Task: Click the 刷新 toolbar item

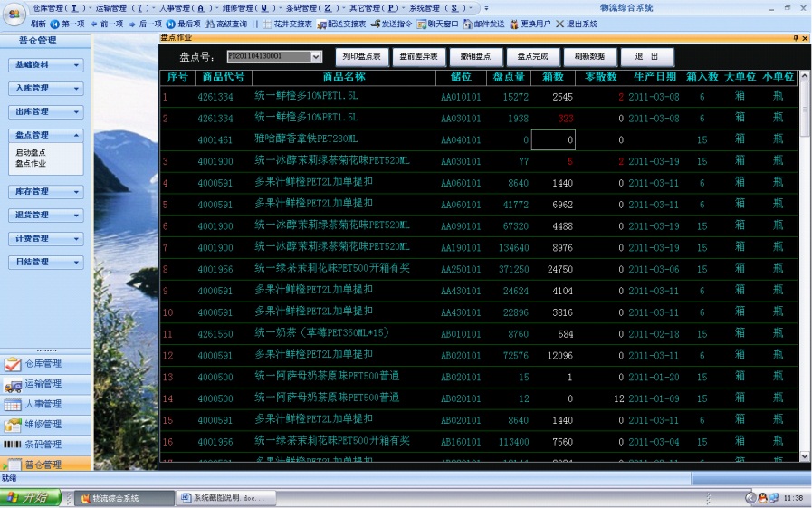Action: click(38, 24)
